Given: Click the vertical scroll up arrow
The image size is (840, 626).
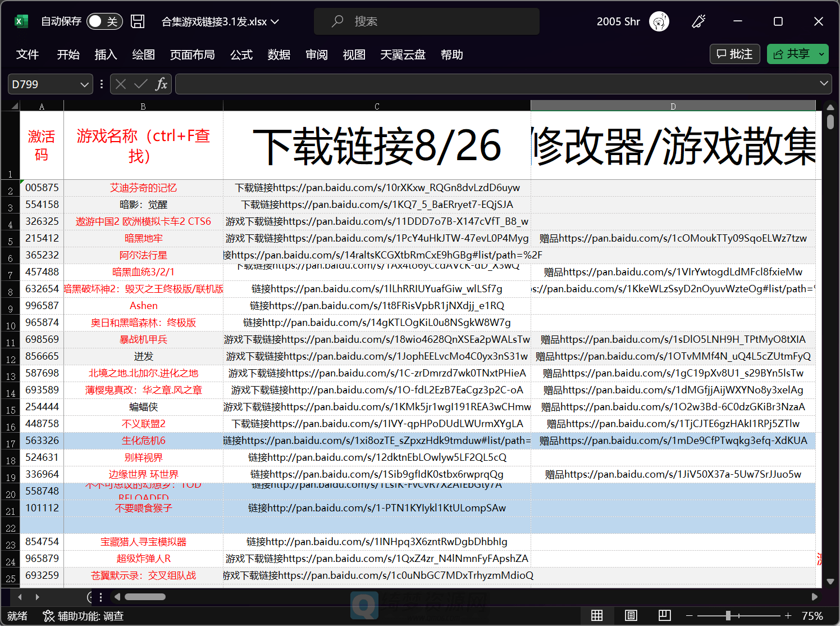Looking at the screenshot, I should (x=830, y=107).
